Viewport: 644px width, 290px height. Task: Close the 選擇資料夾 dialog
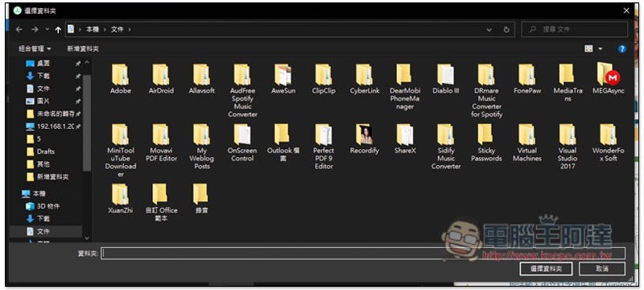coord(626,11)
